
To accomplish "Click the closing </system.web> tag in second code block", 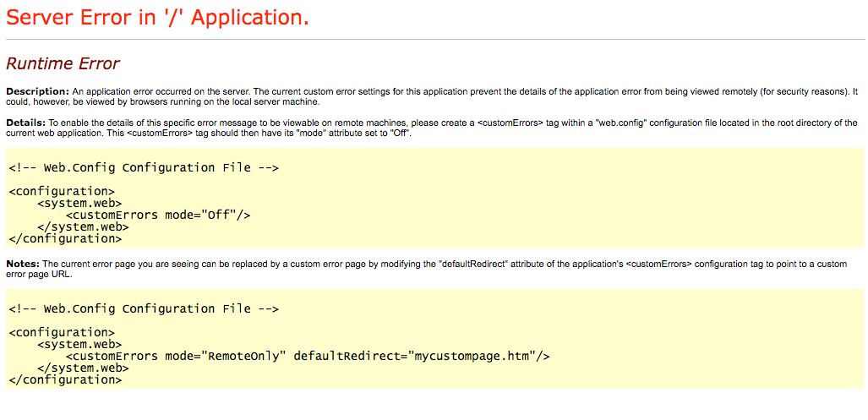I will pyautogui.click(x=83, y=368).
